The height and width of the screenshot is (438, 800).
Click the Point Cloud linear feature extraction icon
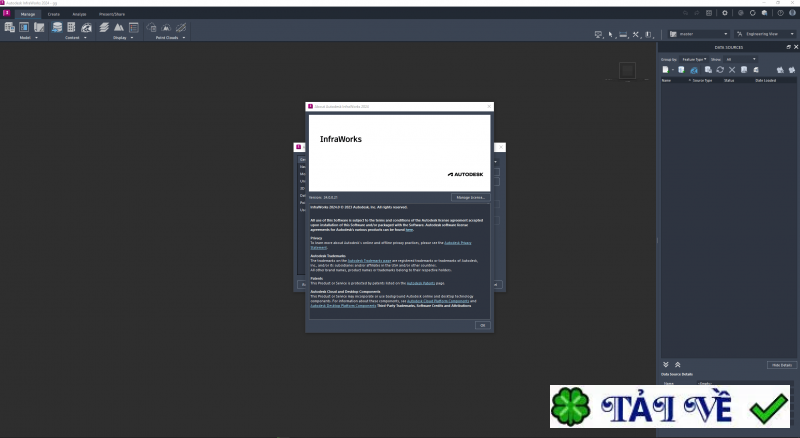tap(181, 28)
